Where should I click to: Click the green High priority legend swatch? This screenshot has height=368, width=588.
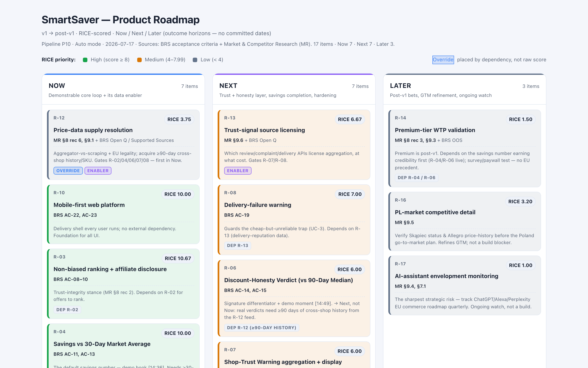(85, 60)
